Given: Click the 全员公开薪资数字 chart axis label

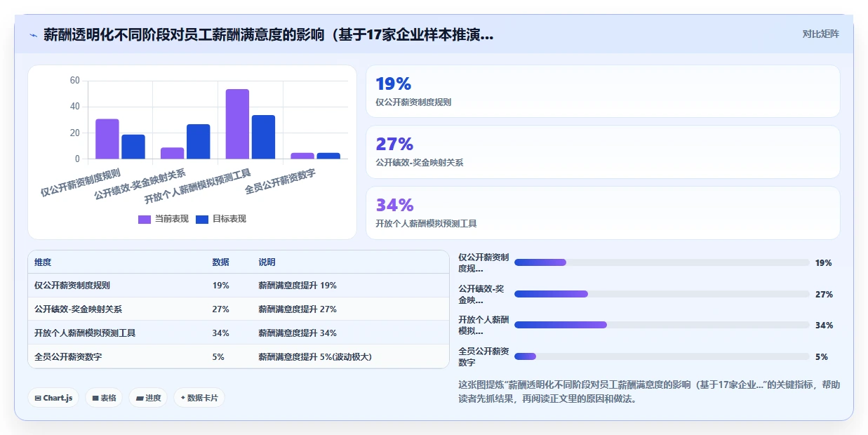Looking at the screenshot, I should [x=280, y=182].
